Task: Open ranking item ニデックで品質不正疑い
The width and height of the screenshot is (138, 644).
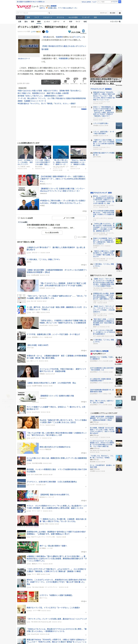Action: point(101,124)
